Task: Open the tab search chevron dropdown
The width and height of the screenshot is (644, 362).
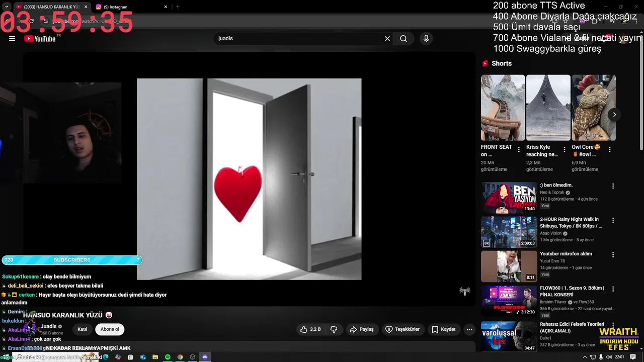Action: tap(6, 7)
